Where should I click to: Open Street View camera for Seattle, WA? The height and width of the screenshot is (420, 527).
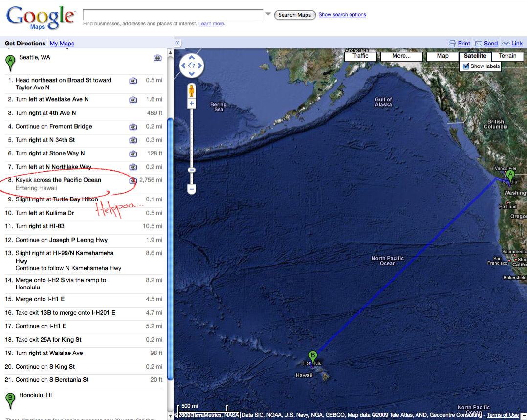pyautogui.click(x=157, y=58)
